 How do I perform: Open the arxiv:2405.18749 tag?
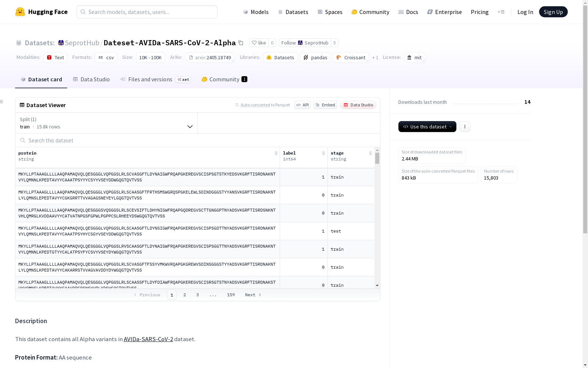210,57
